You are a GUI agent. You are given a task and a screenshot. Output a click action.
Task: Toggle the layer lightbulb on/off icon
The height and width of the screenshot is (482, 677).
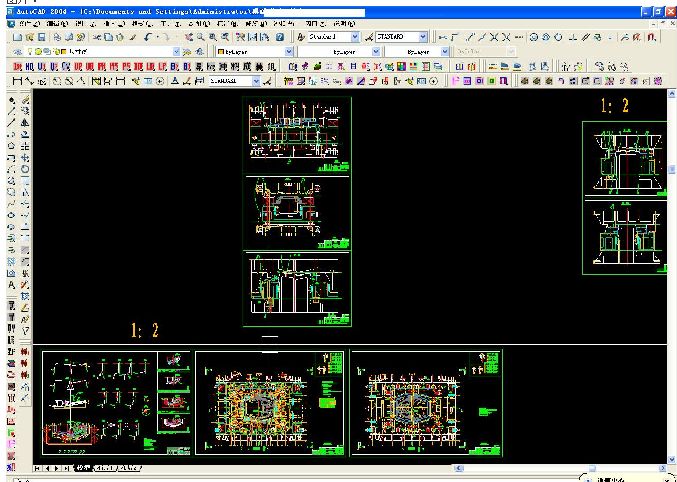point(31,52)
